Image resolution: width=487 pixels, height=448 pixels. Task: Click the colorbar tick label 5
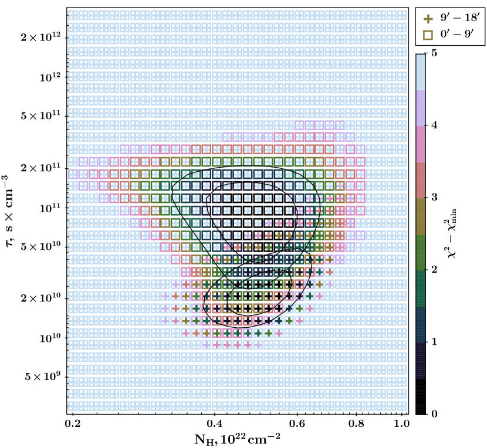[x=434, y=53]
